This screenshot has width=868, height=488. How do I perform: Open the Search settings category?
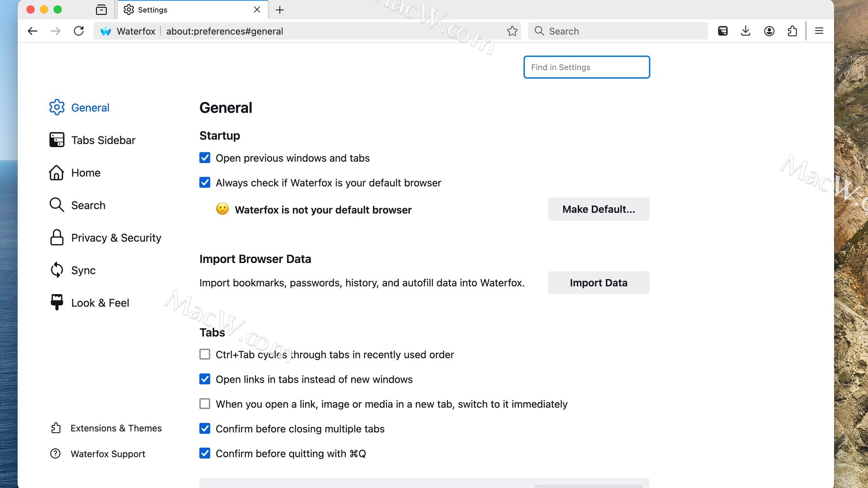point(88,205)
